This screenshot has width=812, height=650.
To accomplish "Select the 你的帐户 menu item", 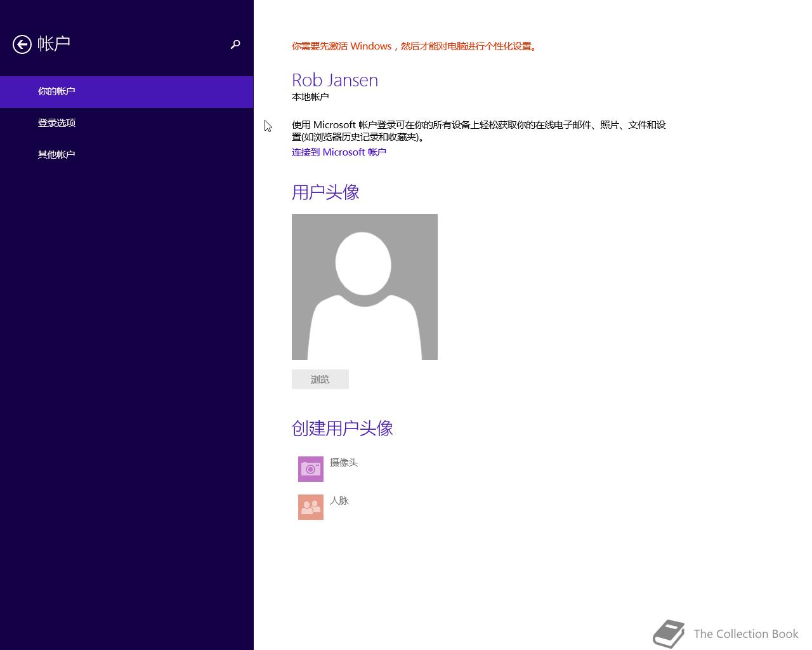I will 127,91.
